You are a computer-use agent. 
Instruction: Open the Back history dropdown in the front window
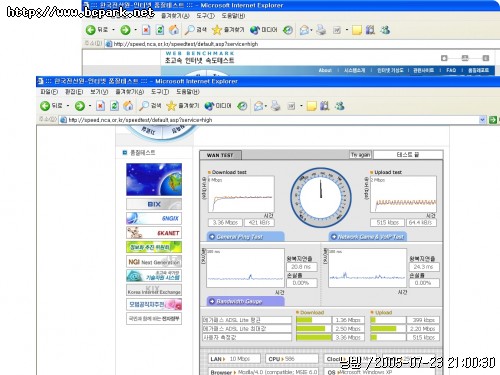(68, 106)
